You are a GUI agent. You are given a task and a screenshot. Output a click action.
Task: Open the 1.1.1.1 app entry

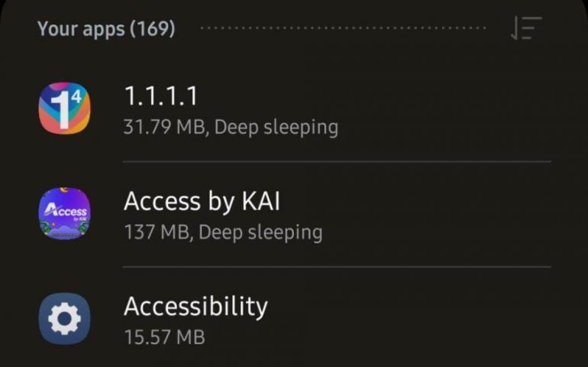[x=294, y=109]
